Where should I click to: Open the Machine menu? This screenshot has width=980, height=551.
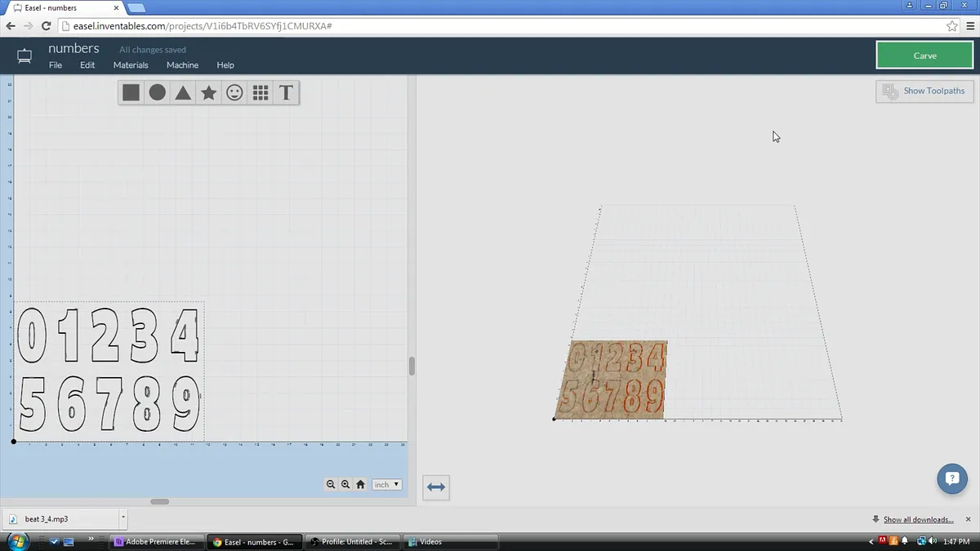(x=182, y=65)
